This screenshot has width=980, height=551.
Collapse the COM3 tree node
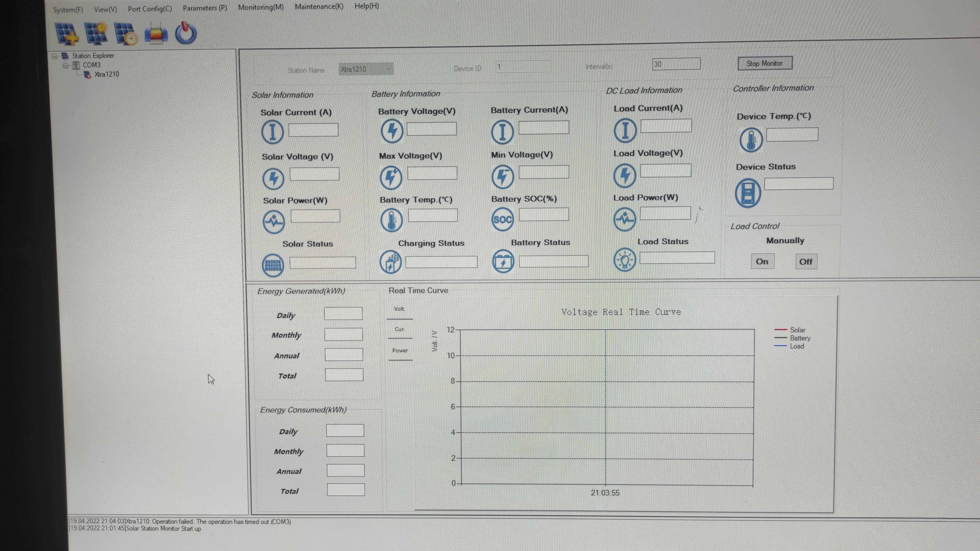[x=65, y=65]
